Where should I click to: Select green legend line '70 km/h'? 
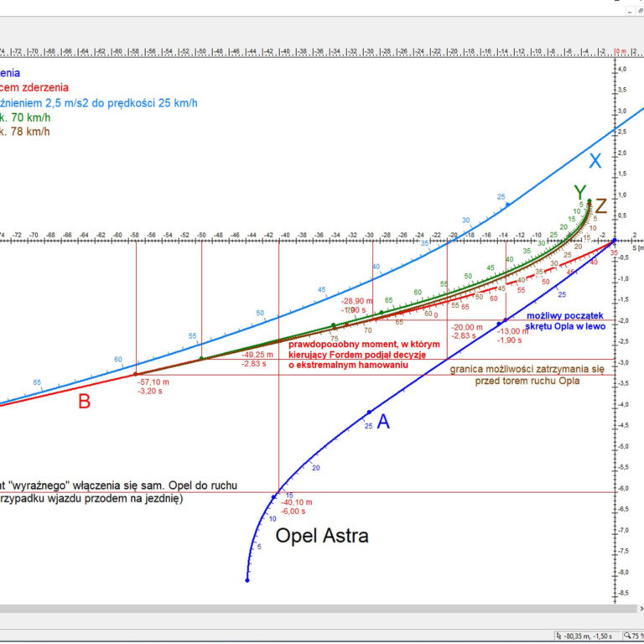25,118
